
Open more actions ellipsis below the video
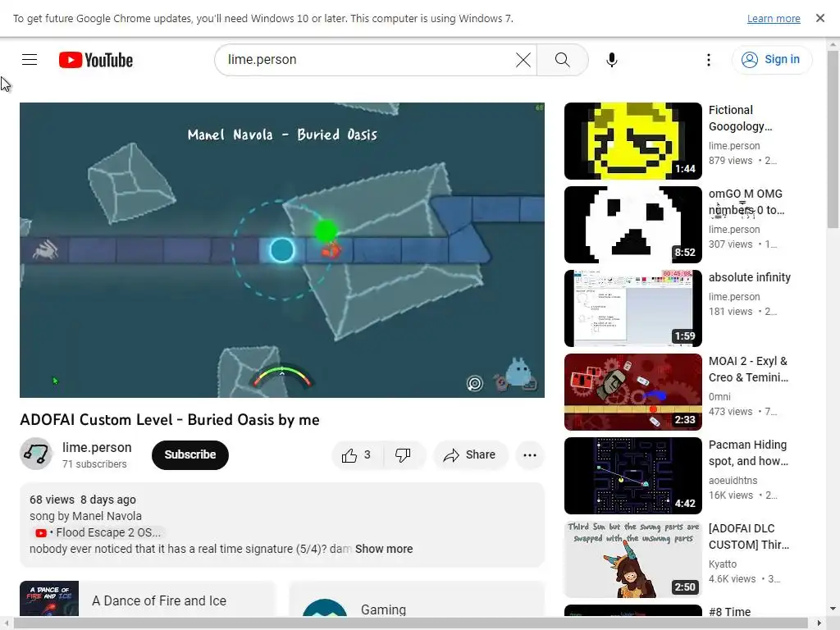[530, 454]
